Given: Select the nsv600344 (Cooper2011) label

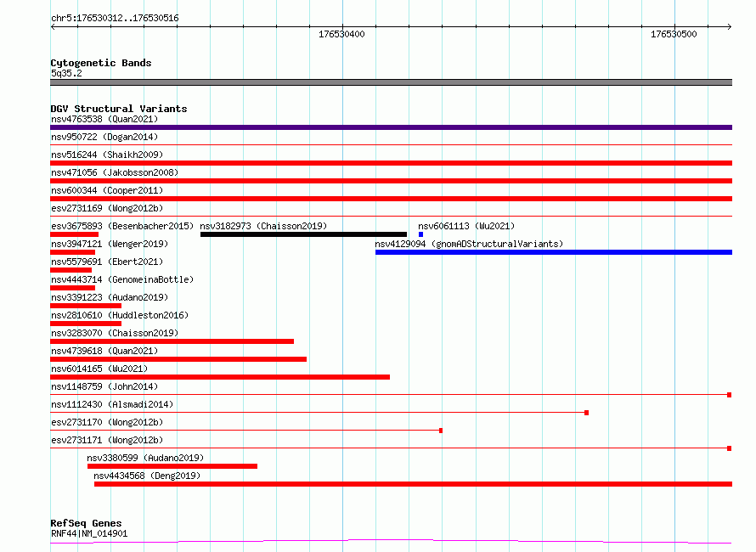Looking at the screenshot, I should (x=107, y=190).
